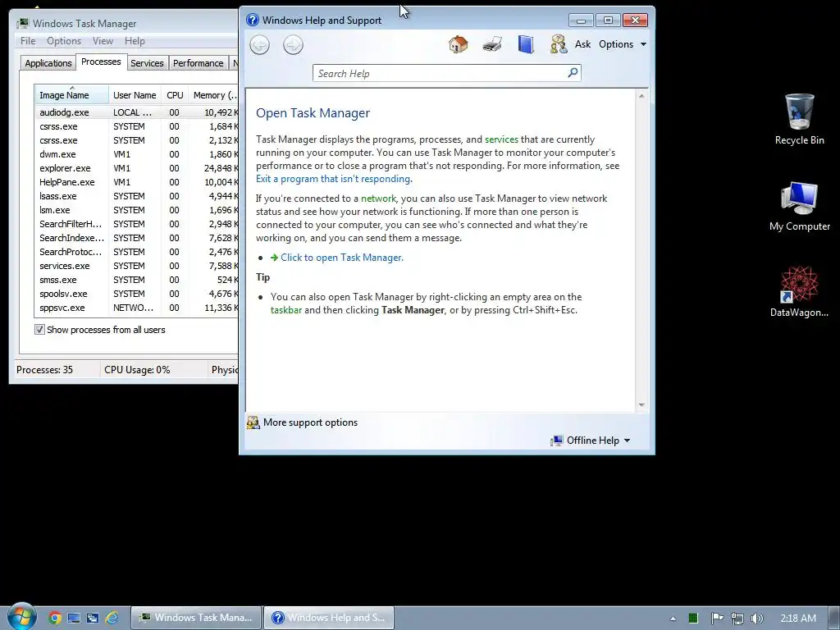Select the My Computer desktop icon
The height and width of the screenshot is (630, 840).
point(799,206)
